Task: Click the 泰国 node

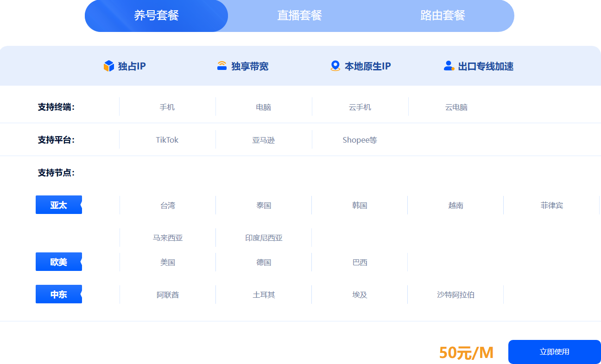Action: click(264, 205)
